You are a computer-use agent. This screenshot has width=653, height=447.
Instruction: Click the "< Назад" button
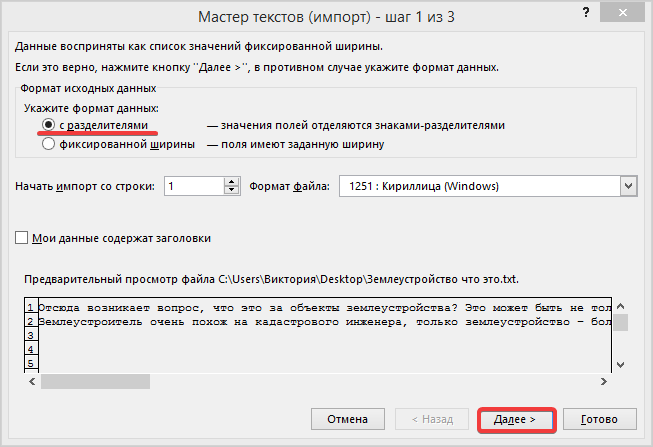tap(432, 419)
